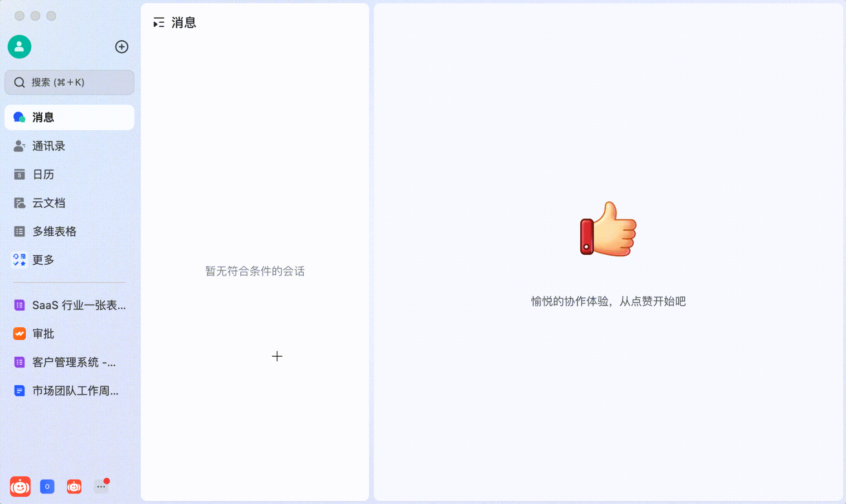Open 多维表格 from the sidebar
846x504 pixels.
pos(54,232)
